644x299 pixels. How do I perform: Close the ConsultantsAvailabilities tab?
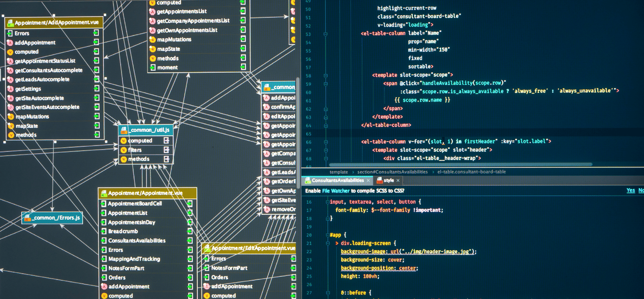pyautogui.click(x=368, y=181)
